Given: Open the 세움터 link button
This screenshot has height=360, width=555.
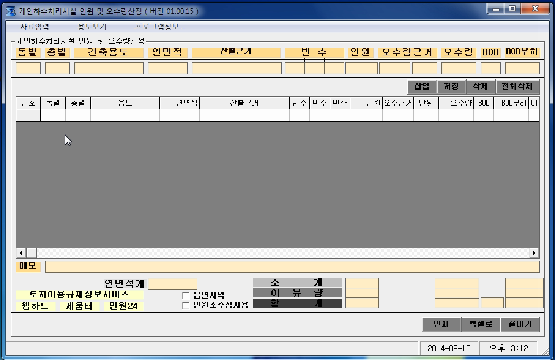Looking at the screenshot, I should point(79,306).
